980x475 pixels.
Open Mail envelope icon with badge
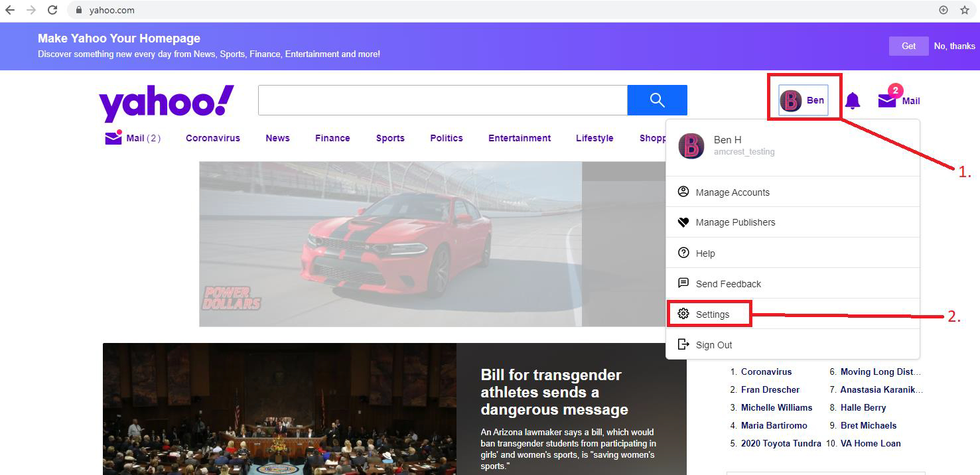point(887,100)
